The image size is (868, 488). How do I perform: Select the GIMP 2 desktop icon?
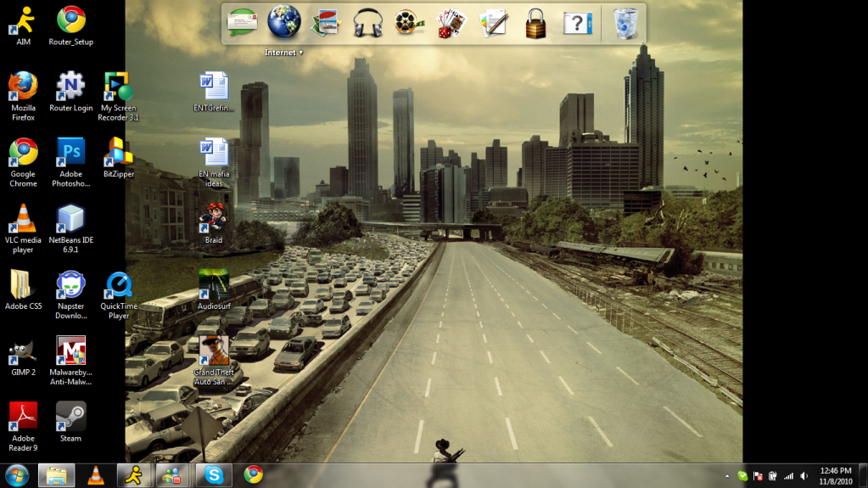23,351
